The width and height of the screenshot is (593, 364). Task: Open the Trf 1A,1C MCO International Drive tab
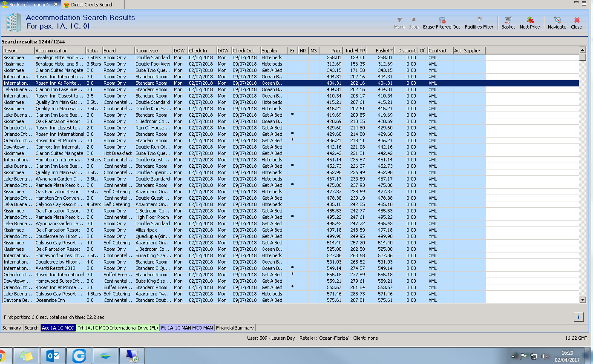pos(118,328)
